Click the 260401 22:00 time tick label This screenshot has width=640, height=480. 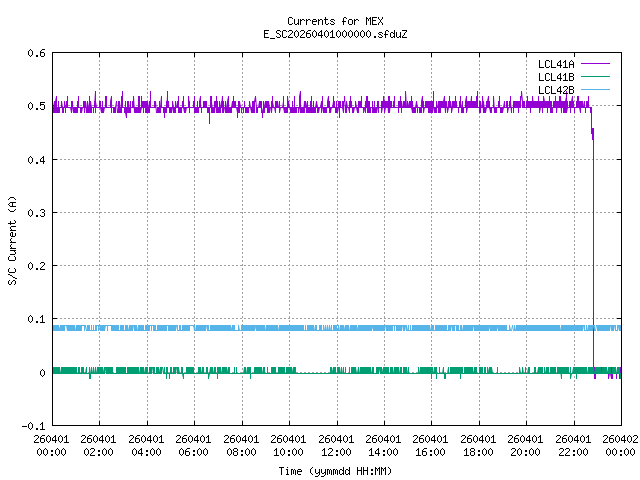(x=573, y=445)
